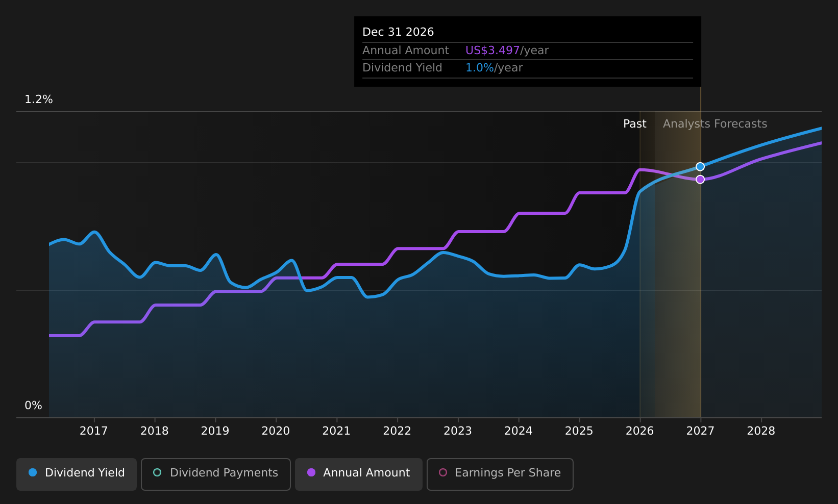Screen dimensions: 838x504
Task: Collapse the Analysts Forecasts region
Action: coord(714,123)
